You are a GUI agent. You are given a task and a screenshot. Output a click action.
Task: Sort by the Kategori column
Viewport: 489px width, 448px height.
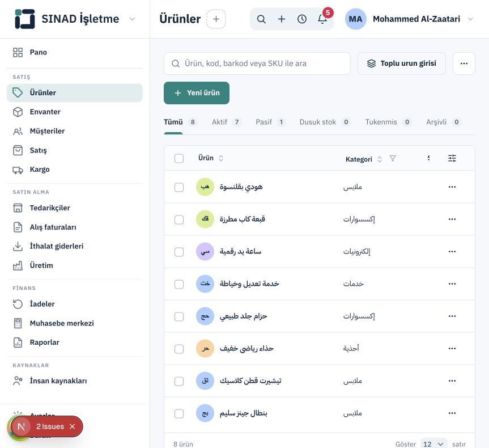pos(364,159)
